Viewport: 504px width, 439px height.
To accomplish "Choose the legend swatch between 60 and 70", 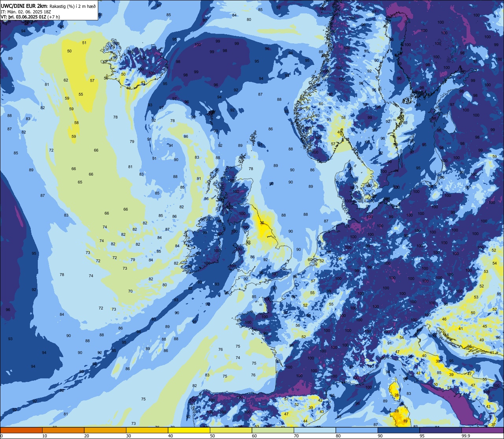I will [273, 430].
